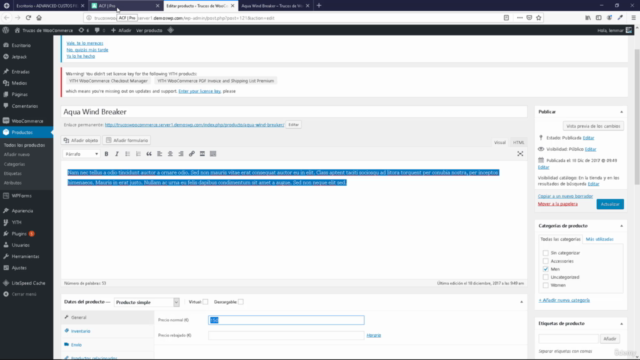Insert Read More tag
This screenshot has width=640, height=360.
coord(202,154)
